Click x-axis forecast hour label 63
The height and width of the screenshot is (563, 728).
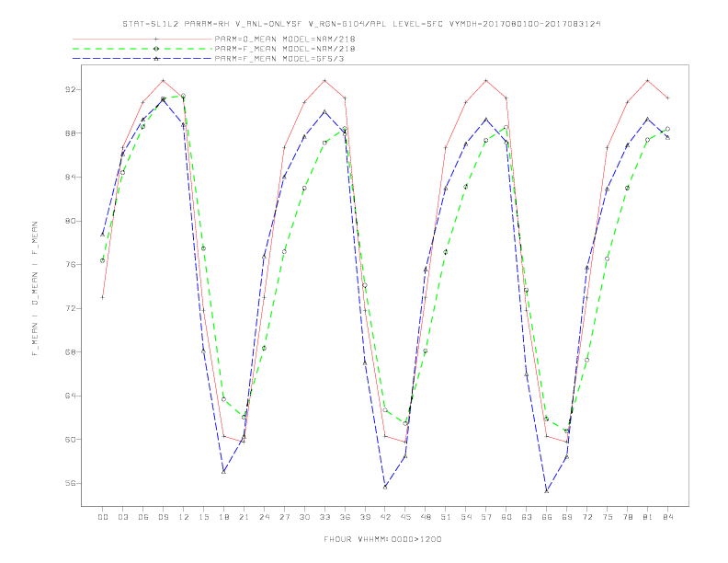point(527,517)
